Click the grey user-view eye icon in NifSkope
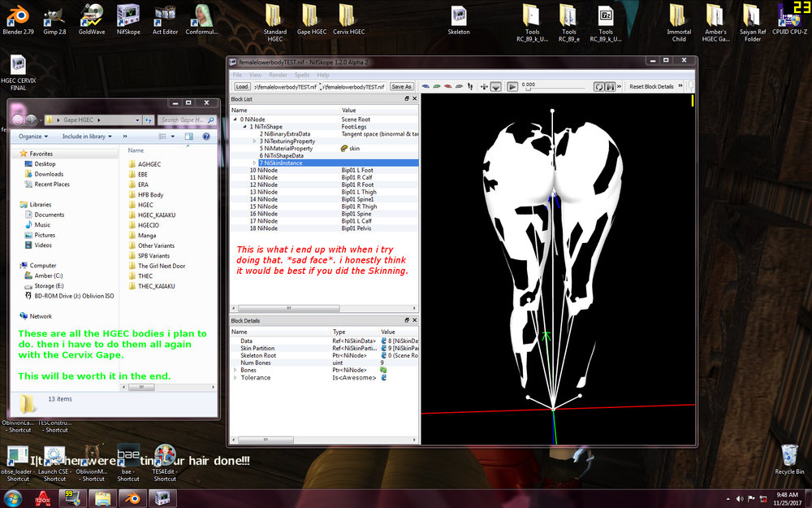The height and width of the screenshot is (508, 812). click(x=459, y=87)
